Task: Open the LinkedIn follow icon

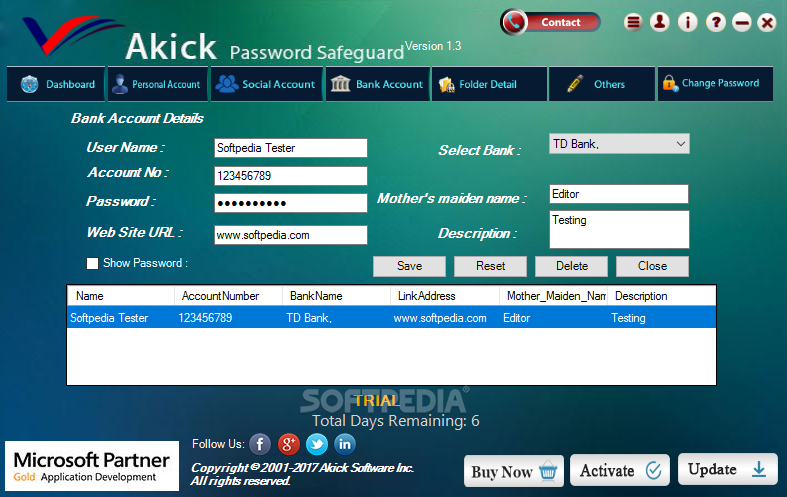Action: click(345, 444)
